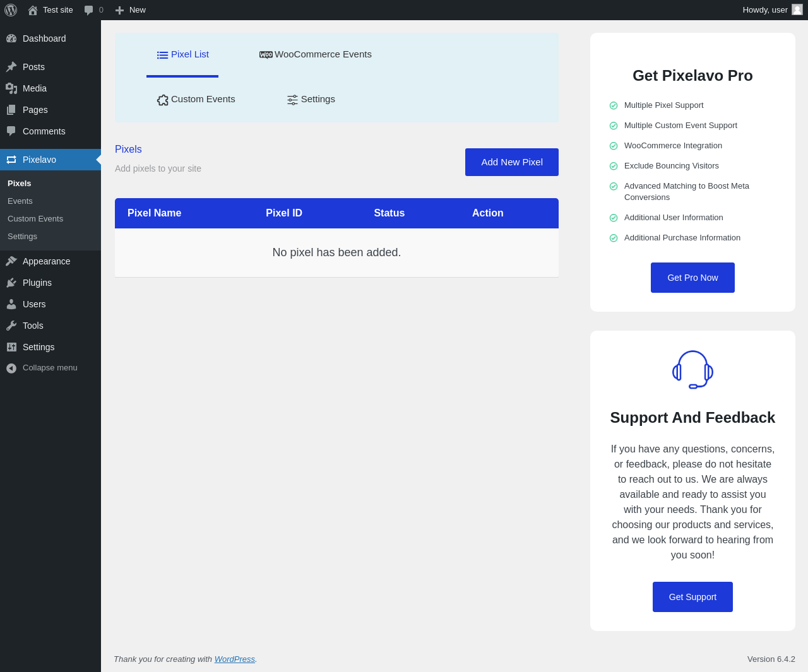Click the headset support icon

click(x=692, y=370)
